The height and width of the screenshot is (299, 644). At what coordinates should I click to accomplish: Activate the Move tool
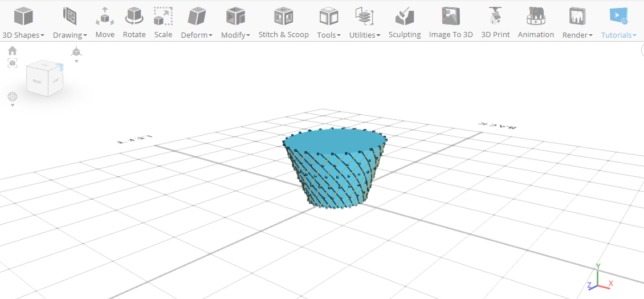[x=105, y=23]
